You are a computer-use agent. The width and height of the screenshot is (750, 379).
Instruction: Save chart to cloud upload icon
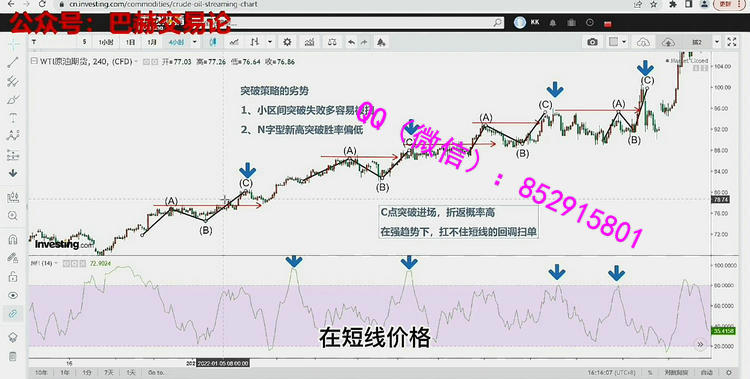click(668, 42)
